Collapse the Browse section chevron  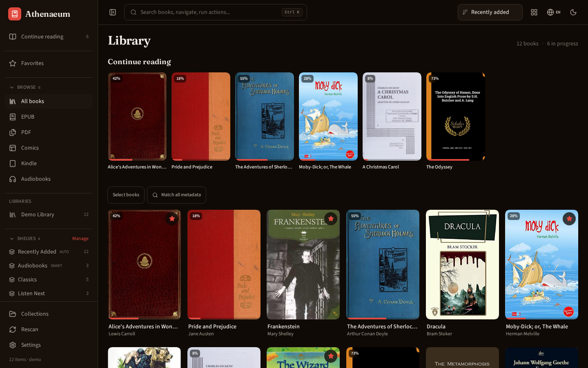[x=12, y=88]
